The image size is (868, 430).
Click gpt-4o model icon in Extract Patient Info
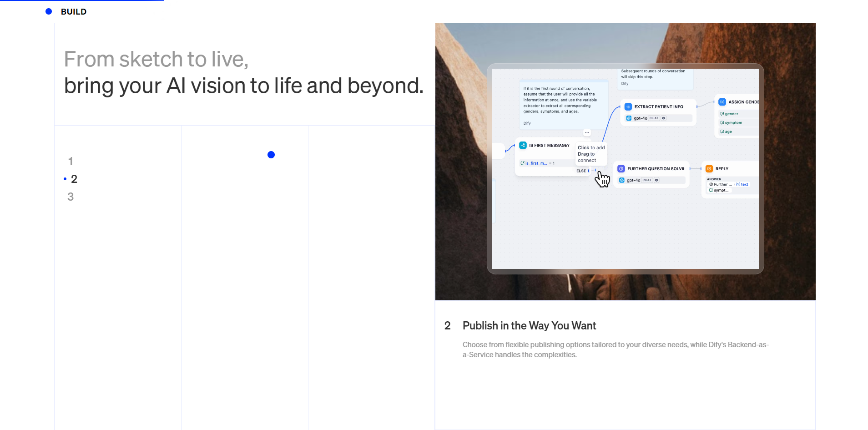[629, 118]
